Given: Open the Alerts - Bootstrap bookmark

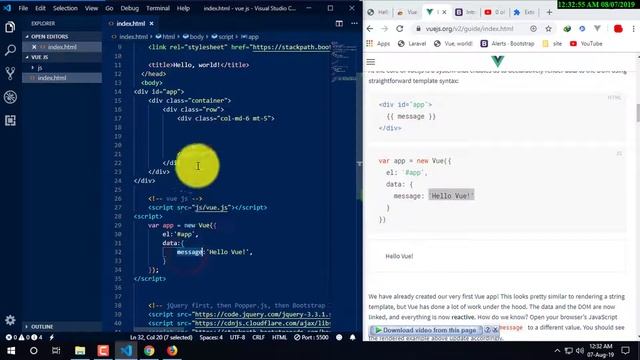Looking at the screenshot, I should click(507, 44).
